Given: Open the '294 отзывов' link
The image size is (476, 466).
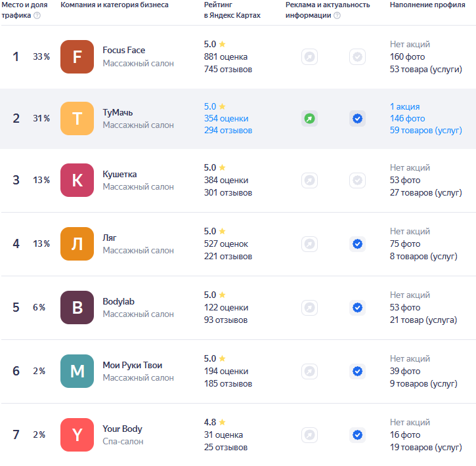Looking at the screenshot, I should click(228, 131).
